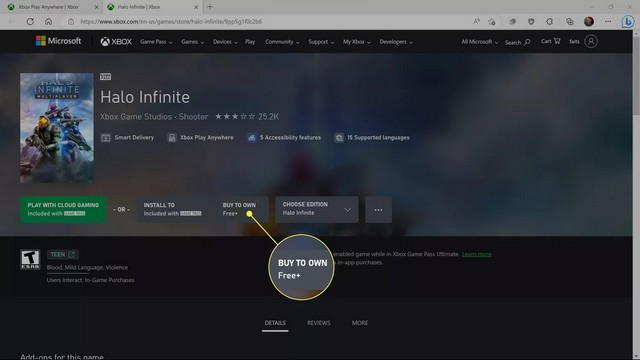Click the browser back arrow
640x360 pixels.
coord(12,22)
